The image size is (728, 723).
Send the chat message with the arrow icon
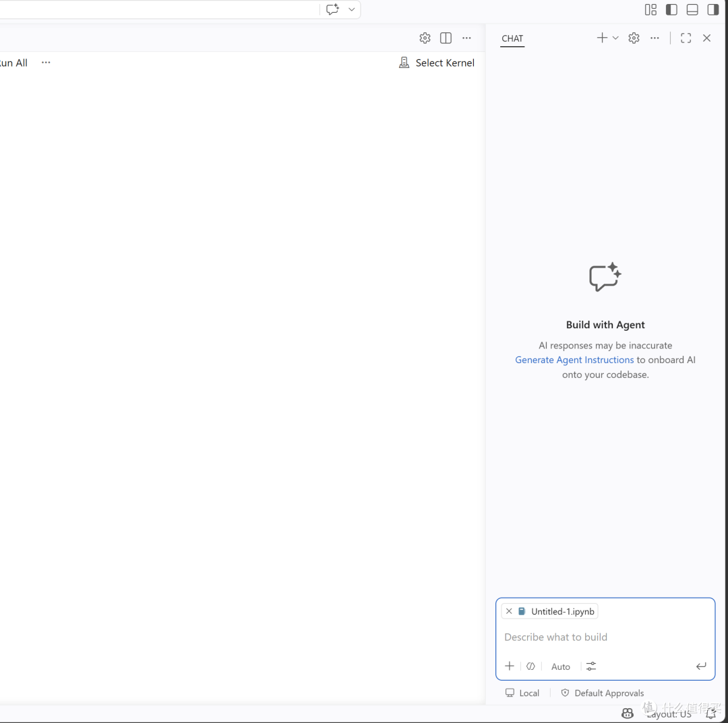[x=701, y=666]
